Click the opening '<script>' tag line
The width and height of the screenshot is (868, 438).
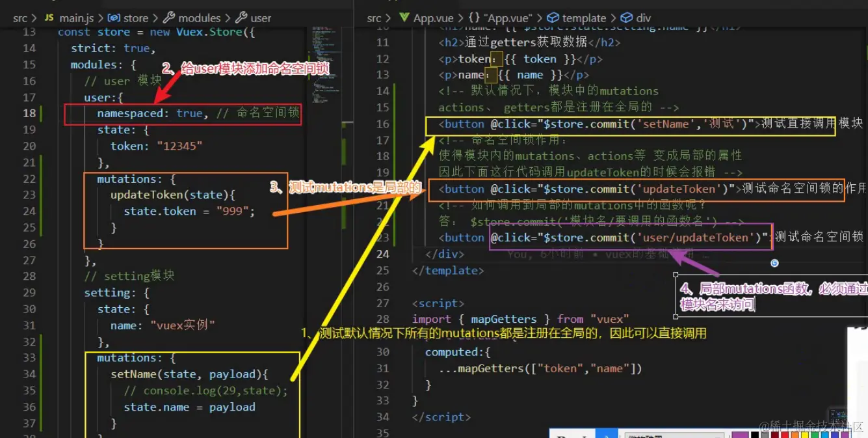[438, 303]
